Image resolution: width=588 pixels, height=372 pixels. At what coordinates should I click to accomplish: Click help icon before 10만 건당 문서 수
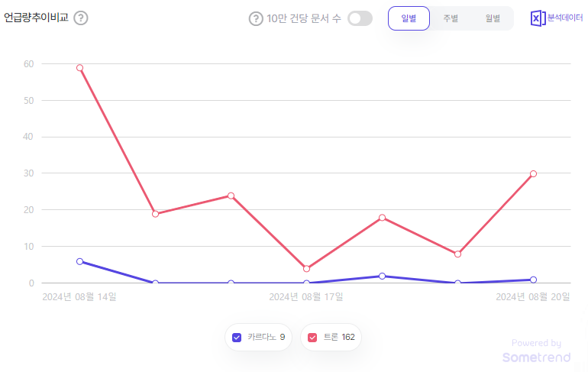point(256,18)
